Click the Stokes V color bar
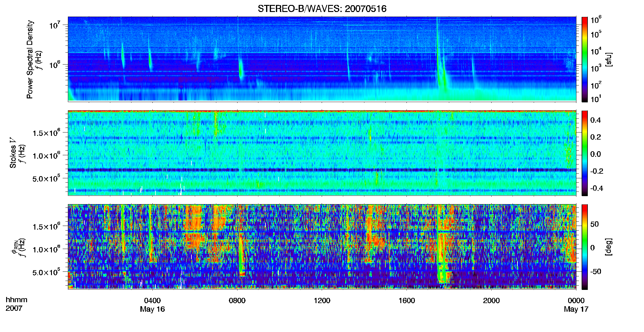The width and height of the screenshot is (644, 332). pos(585,153)
